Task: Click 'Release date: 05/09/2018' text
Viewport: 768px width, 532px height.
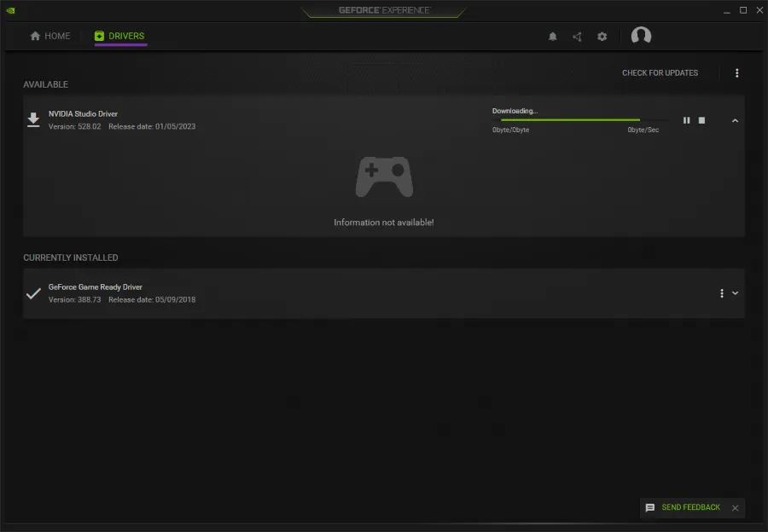Action: [152, 299]
